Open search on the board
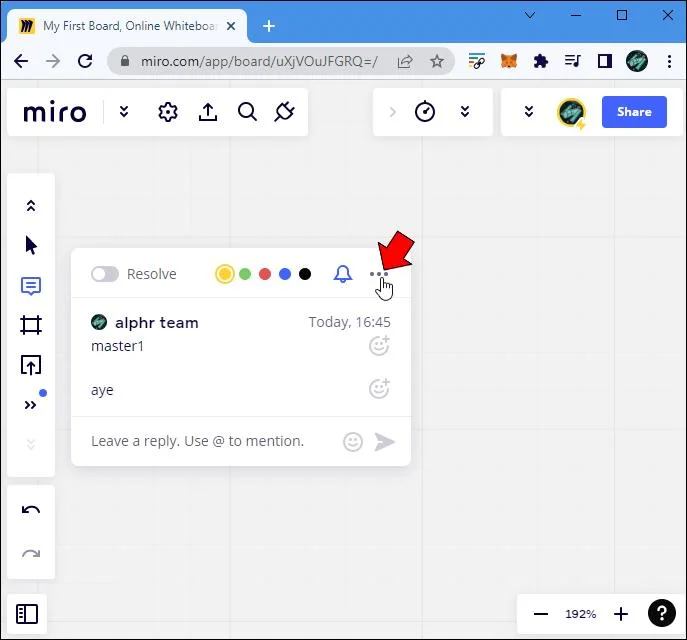Image resolution: width=687 pixels, height=640 pixels. 247,112
